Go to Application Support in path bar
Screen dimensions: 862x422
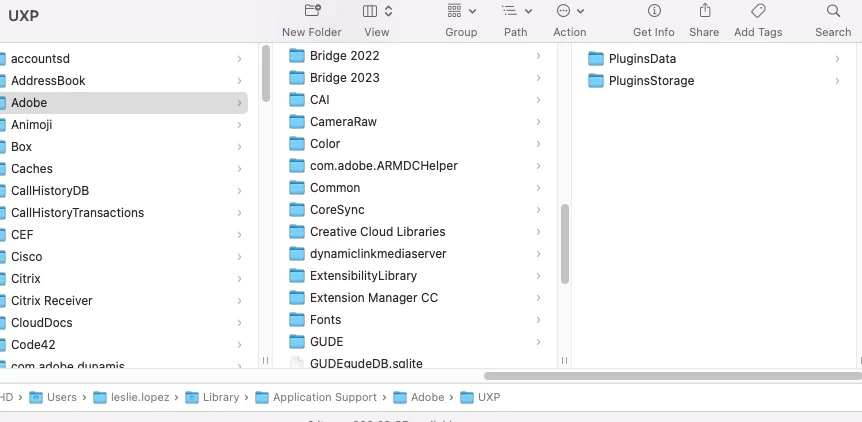316,397
